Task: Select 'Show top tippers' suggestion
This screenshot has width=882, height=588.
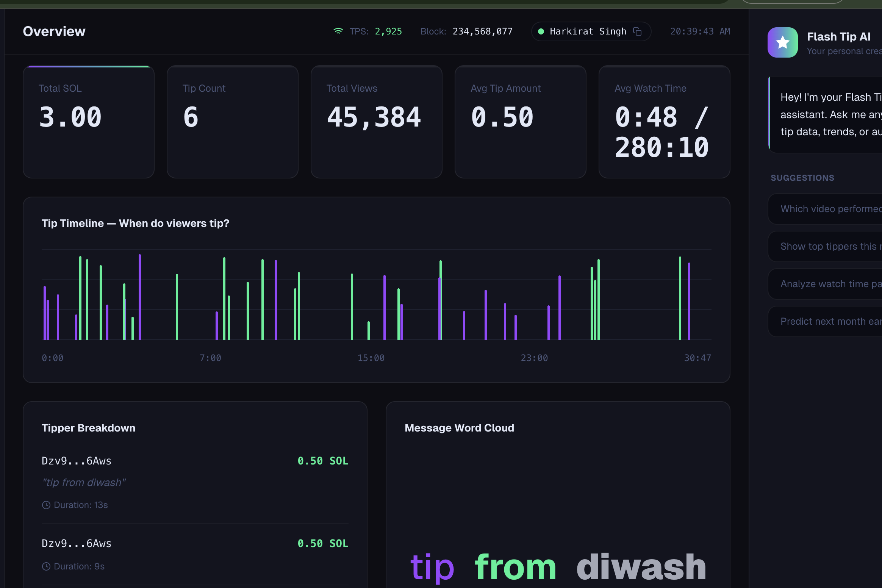Action: 830,246
